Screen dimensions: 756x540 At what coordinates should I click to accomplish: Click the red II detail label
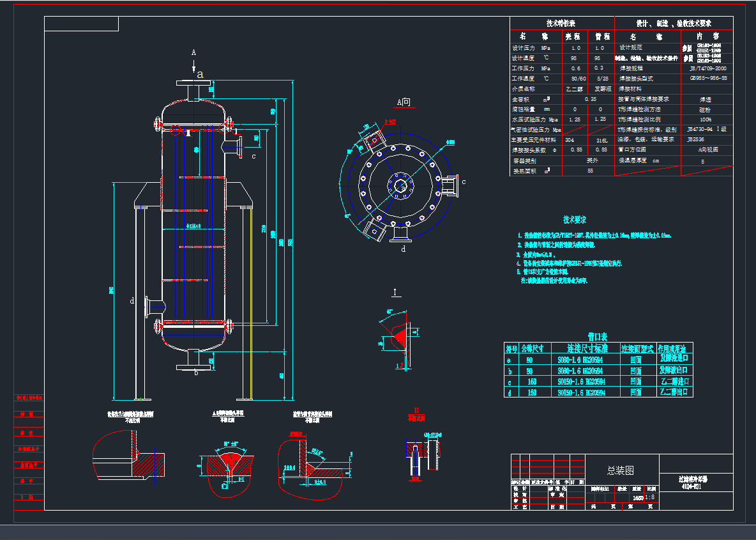pos(416,410)
